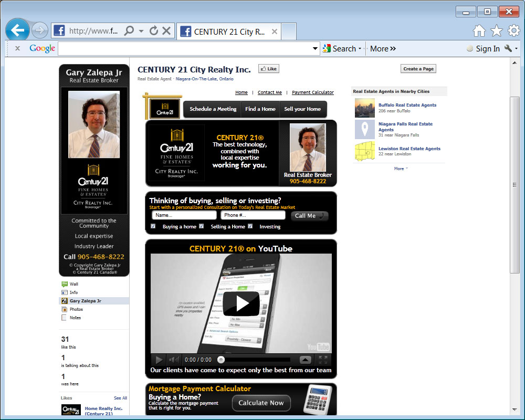Click the Info icon in sidebar
Image resolution: width=525 pixels, height=420 pixels.
[64, 292]
